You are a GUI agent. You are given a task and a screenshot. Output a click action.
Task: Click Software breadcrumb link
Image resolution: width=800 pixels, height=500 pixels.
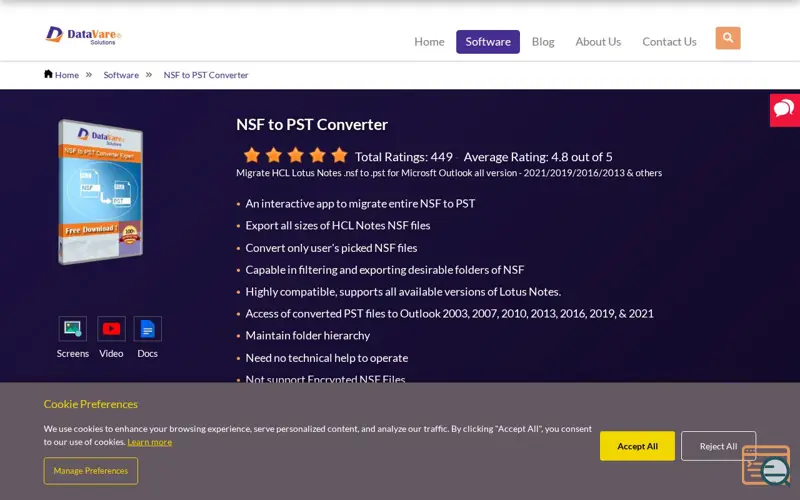[121, 75]
